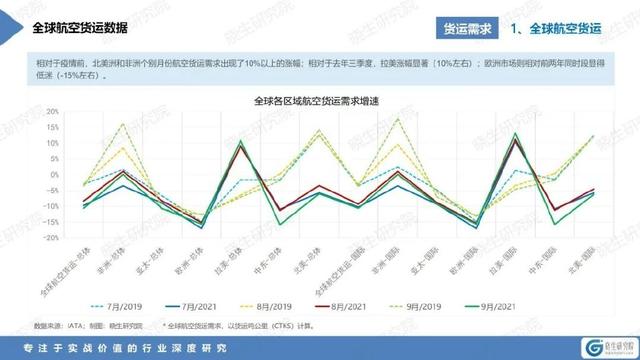Select the blue 货运需求 badge

coord(467,28)
